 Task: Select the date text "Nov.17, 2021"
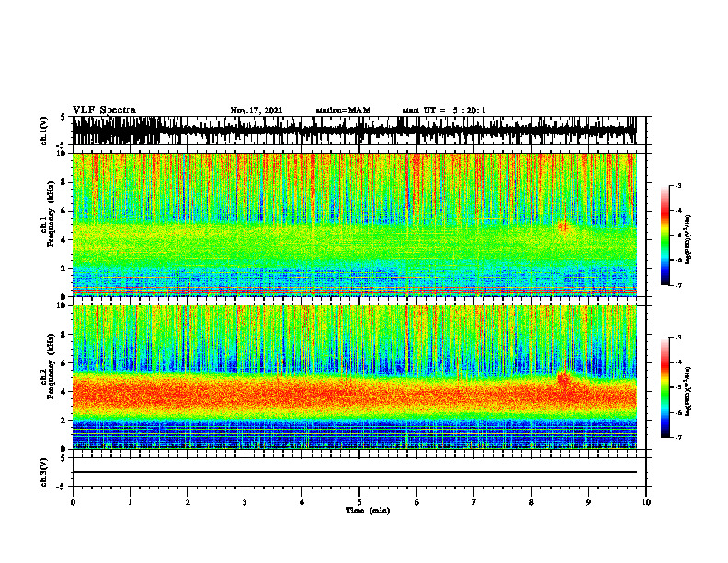(256, 110)
